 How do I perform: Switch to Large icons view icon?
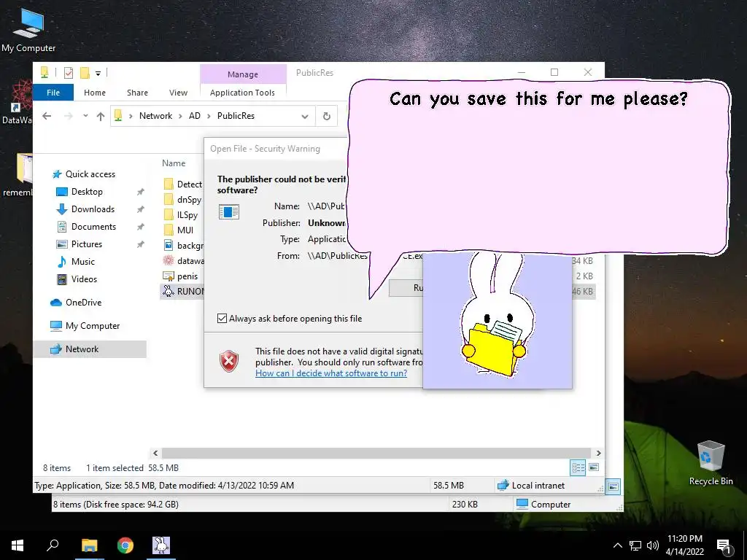(x=594, y=467)
